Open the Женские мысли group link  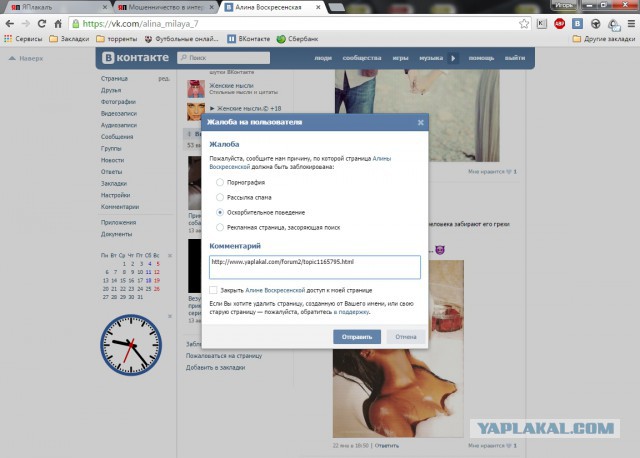point(231,86)
